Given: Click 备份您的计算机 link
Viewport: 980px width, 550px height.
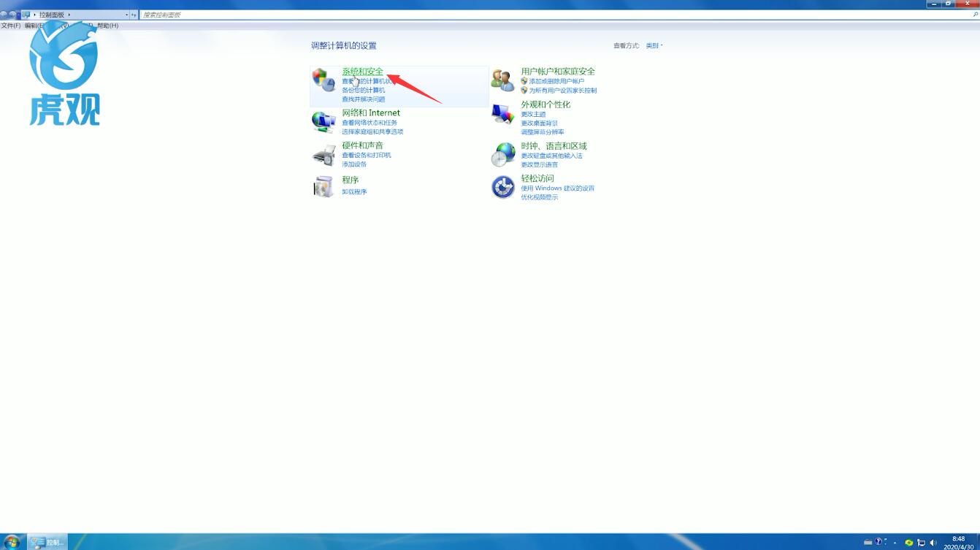Looking at the screenshot, I should [x=363, y=91].
